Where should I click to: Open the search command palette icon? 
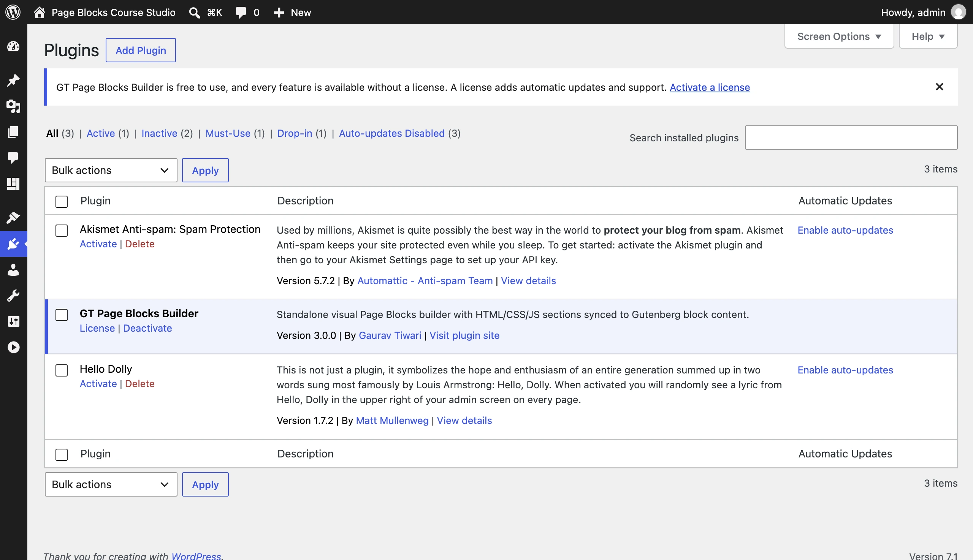tap(195, 13)
